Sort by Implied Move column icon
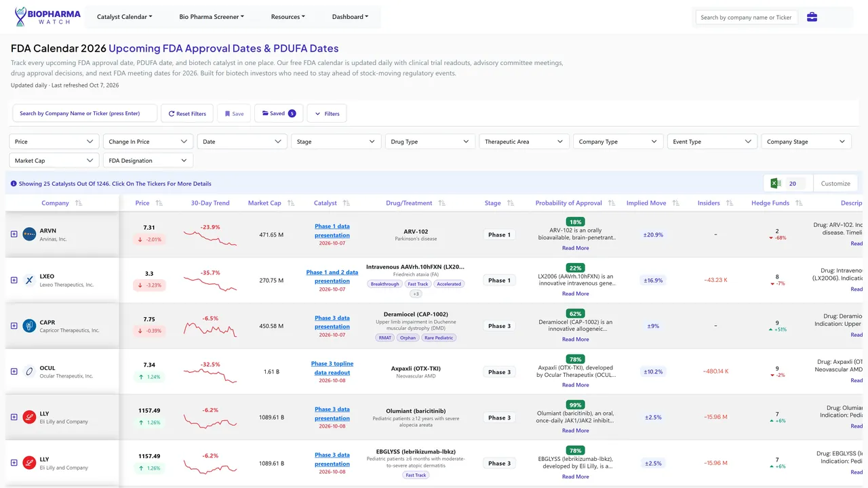The height and width of the screenshot is (488, 868). 676,203
